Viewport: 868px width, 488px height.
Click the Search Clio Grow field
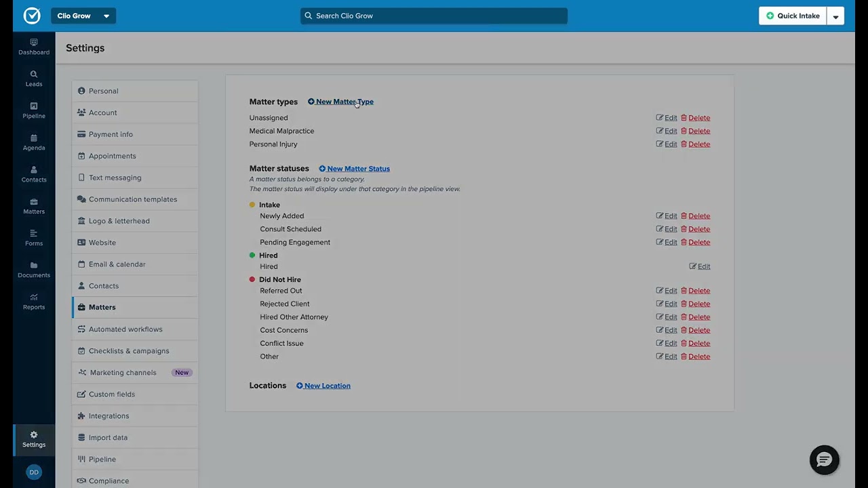434,16
